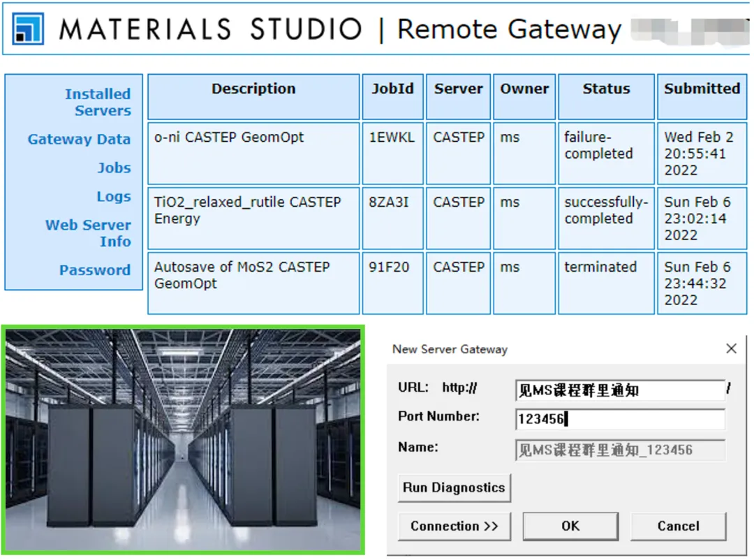Open the Logs link
This screenshot has height=560, width=754.
(114, 196)
